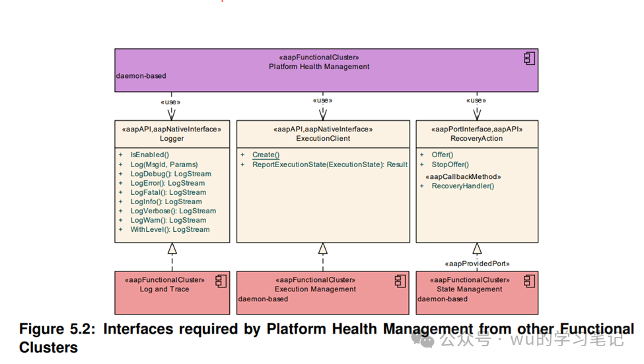Screen dimensions: 644x364
Task: Click the State Management cluster name
Action: (x=469, y=289)
